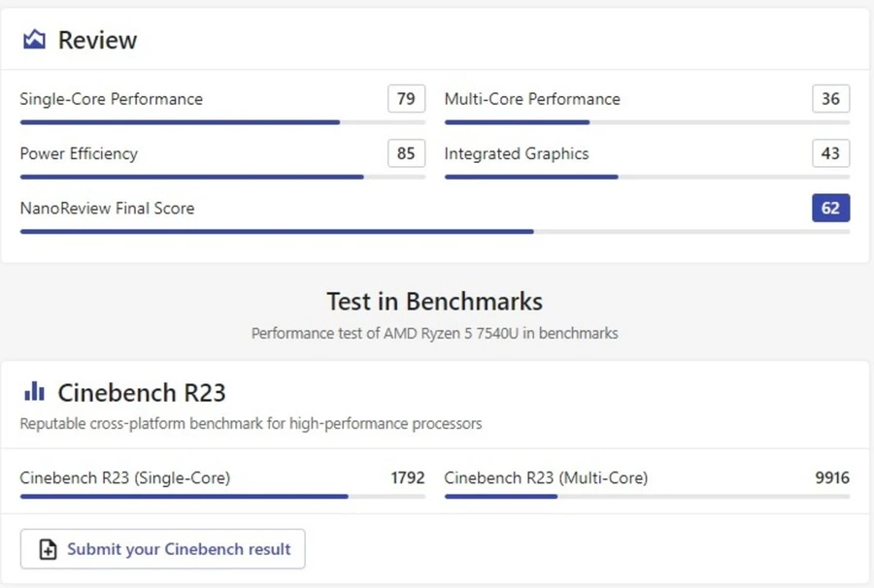The width and height of the screenshot is (874, 588).
Task: Click the NanoReview Final Score label
Action: 107,209
